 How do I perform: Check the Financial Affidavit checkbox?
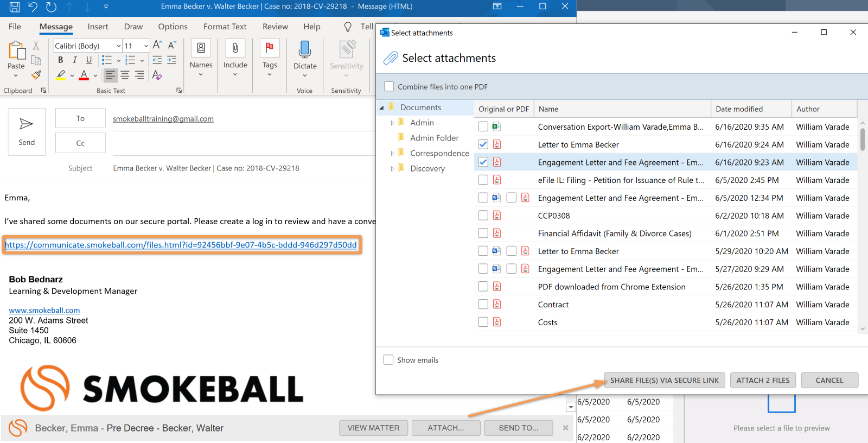pyautogui.click(x=483, y=233)
